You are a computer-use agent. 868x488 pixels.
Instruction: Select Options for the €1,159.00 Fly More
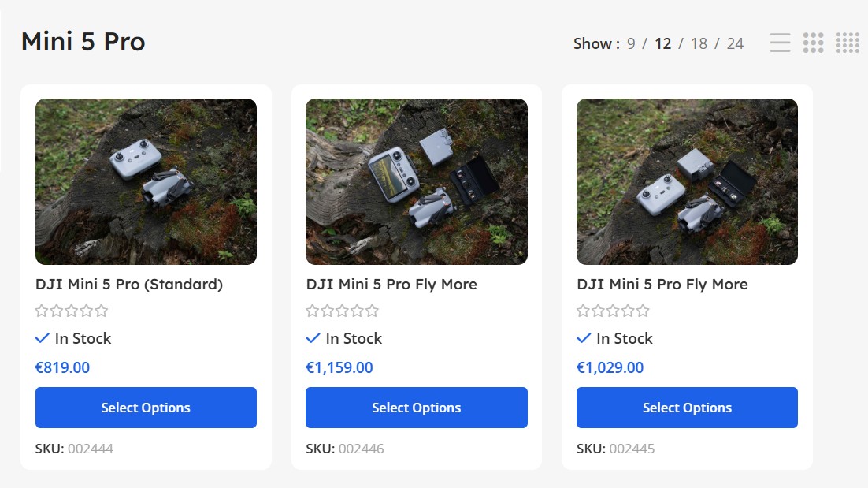click(416, 408)
